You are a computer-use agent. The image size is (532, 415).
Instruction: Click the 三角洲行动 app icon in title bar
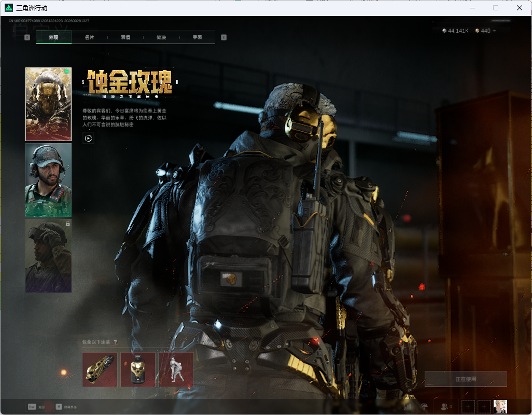coord(9,8)
